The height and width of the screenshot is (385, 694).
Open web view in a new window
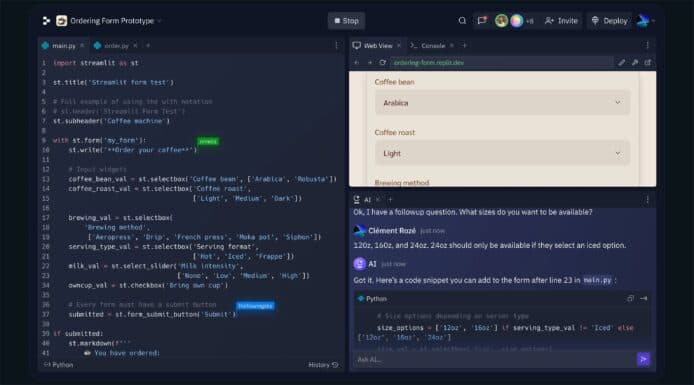[x=648, y=63]
